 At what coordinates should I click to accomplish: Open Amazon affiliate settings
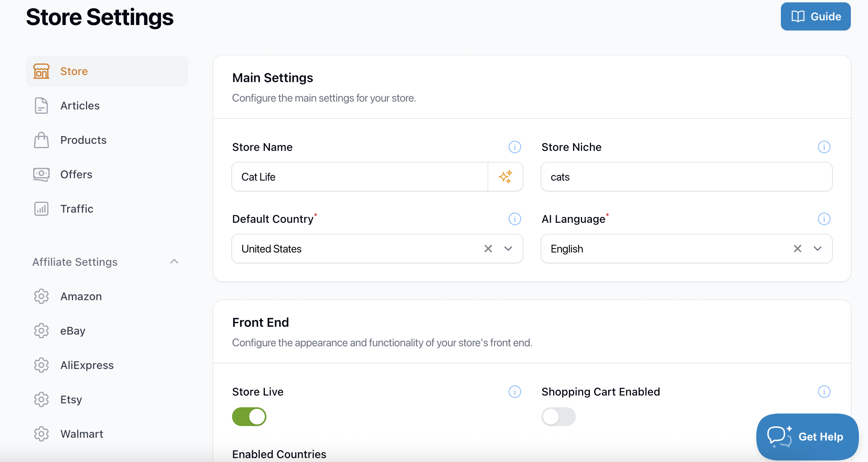pyautogui.click(x=81, y=296)
